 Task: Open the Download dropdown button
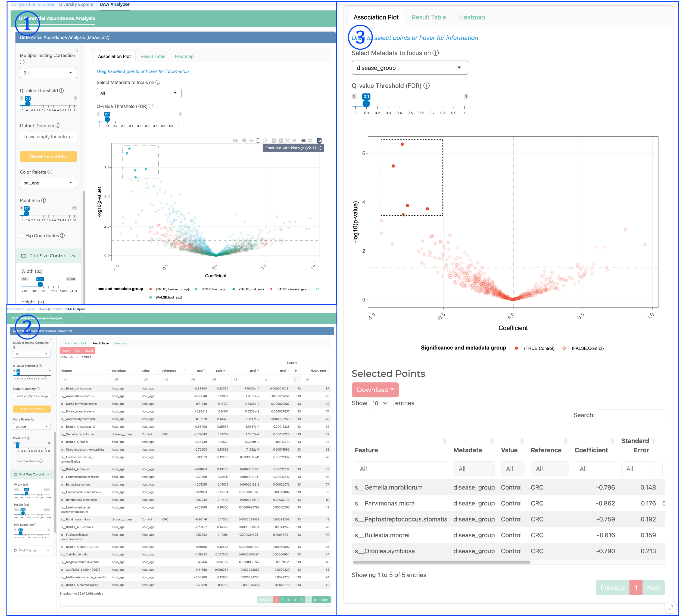pyautogui.click(x=375, y=390)
